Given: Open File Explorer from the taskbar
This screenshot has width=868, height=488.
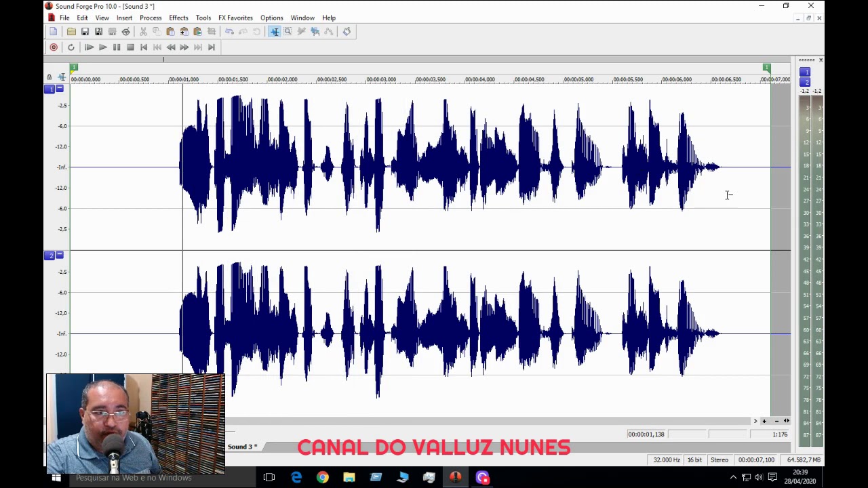Looking at the screenshot, I should pyautogui.click(x=349, y=478).
